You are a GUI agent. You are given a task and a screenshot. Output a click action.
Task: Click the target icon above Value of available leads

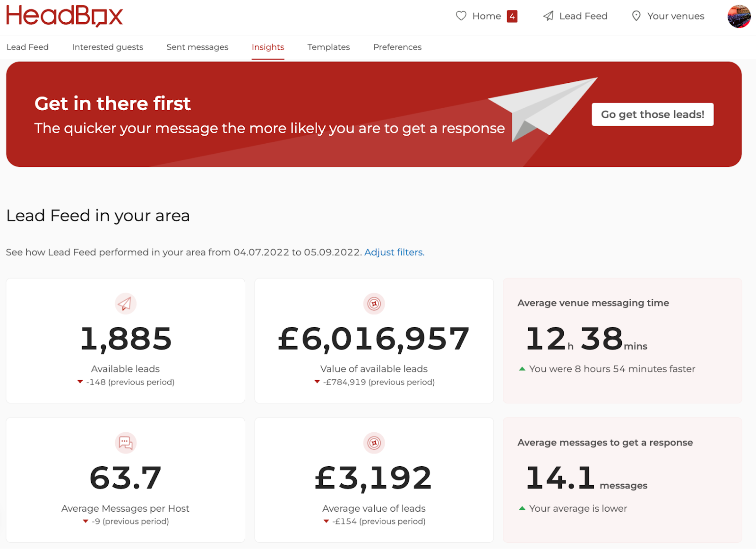coord(374,304)
